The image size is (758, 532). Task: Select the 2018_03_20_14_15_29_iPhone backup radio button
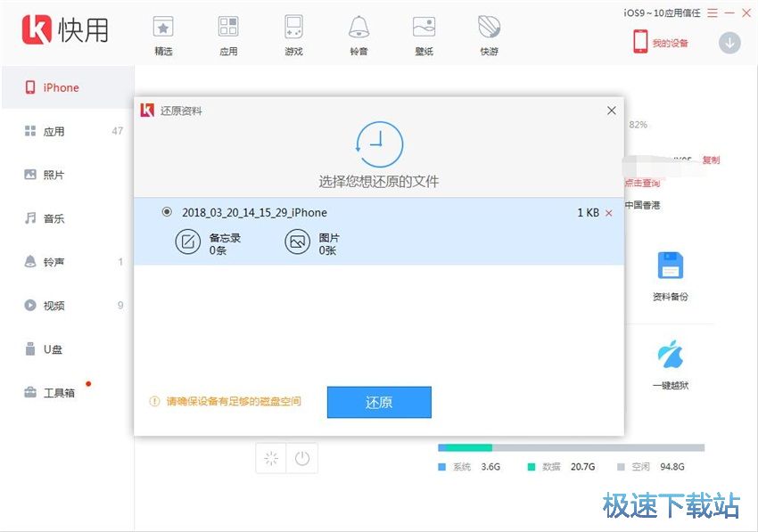coord(167,212)
